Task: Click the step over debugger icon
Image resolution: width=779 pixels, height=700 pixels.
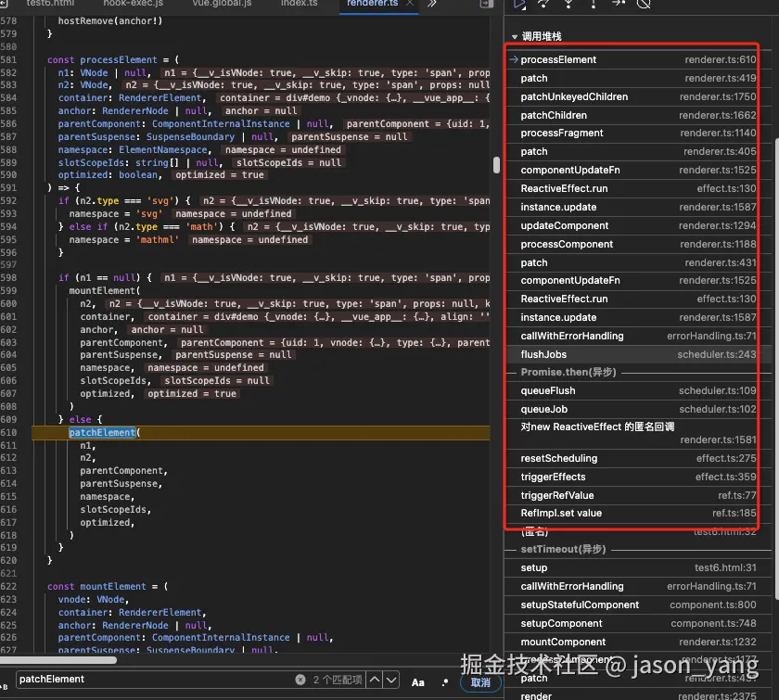Action: point(544,4)
